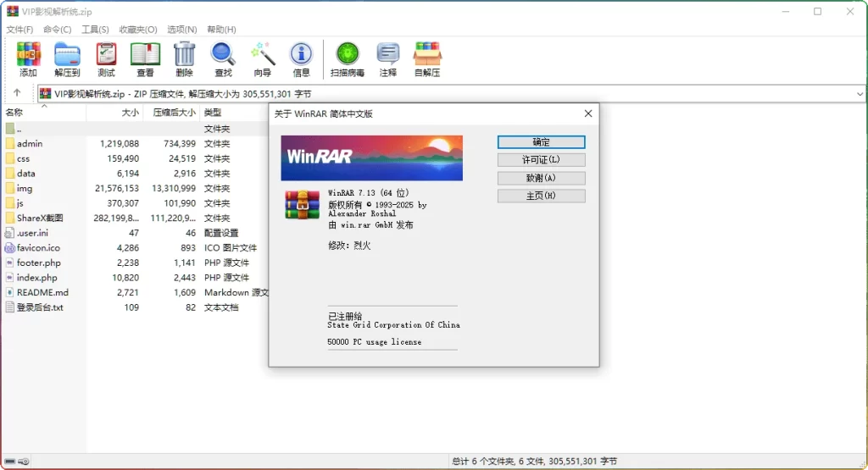Click the 'ICO 图片文件' type cell
The height and width of the screenshot is (470, 868).
[231, 248]
